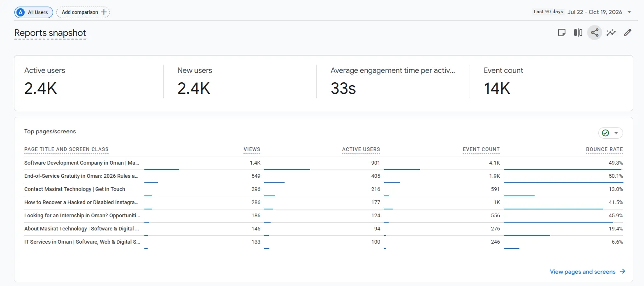This screenshot has width=644, height=286.
Task: Click the Views column header
Action: point(252,149)
